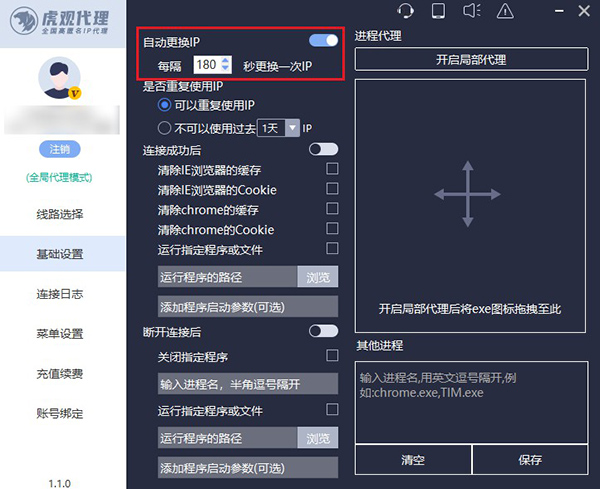The width and height of the screenshot is (600, 489).
Task: Open the 基础设置 menu
Action: 62,254
